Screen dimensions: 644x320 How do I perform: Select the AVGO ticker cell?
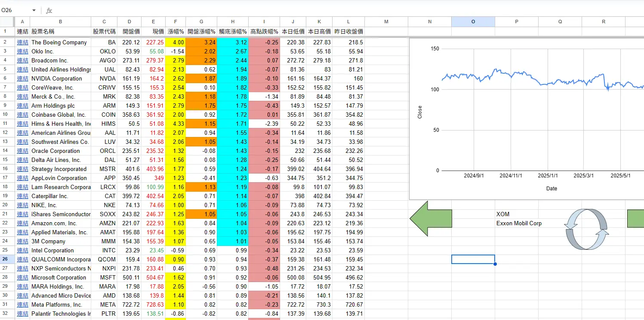coord(104,60)
